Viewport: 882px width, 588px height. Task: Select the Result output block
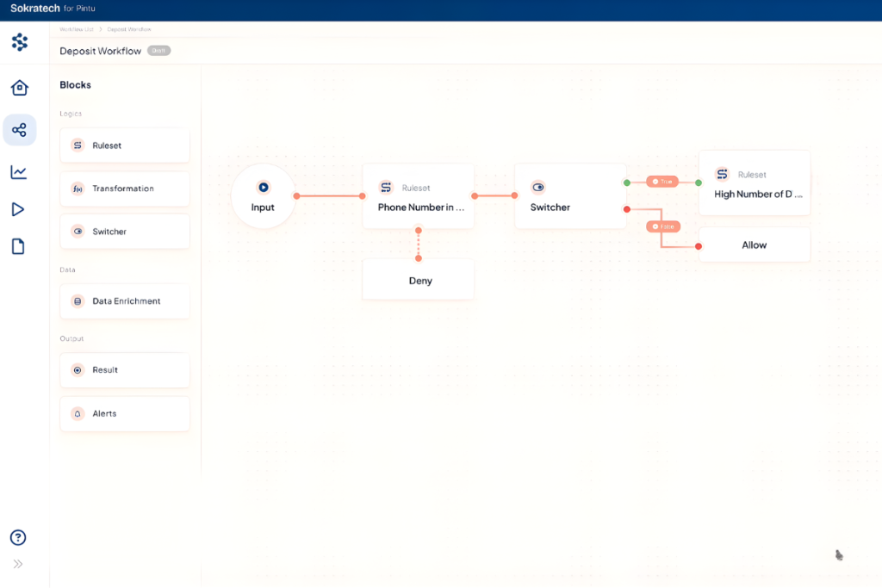click(x=125, y=370)
